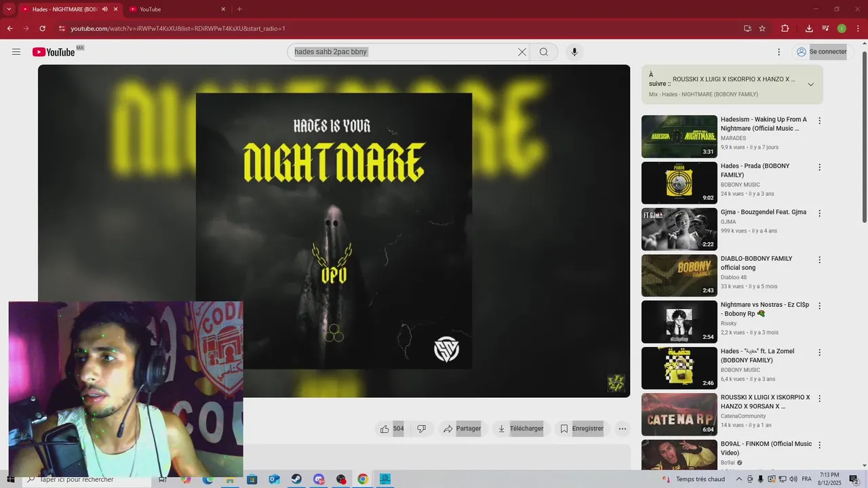Open the CatenaCommunity channel link
This screenshot has width=868, height=488.
[x=743, y=416]
